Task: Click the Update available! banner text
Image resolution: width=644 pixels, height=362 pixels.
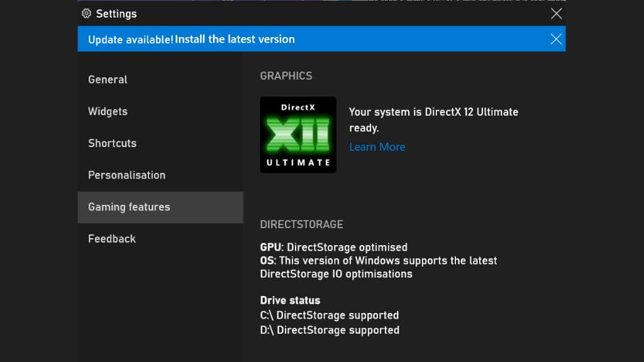Action: tap(130, 40)
